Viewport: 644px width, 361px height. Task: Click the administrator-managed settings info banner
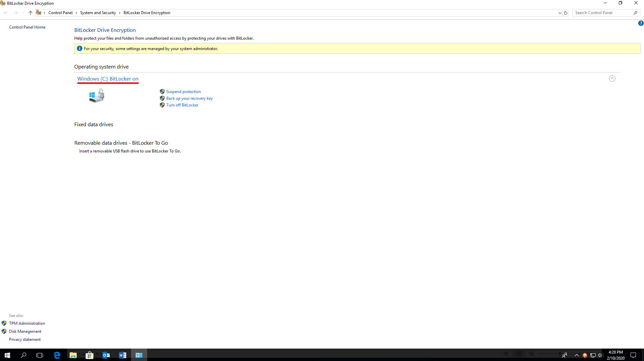[x=357, y=48]
